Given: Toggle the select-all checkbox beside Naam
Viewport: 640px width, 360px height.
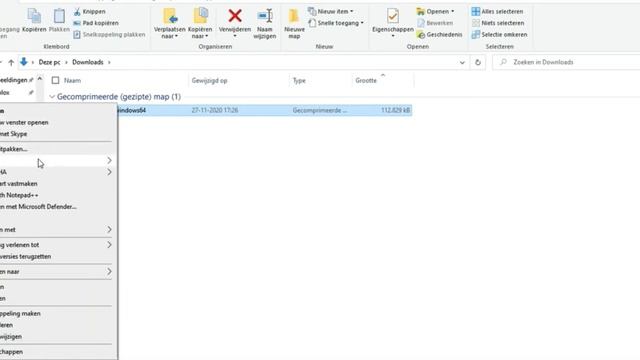Looking at the screenshot, I should pyautogui.click(x=56, y=80).
